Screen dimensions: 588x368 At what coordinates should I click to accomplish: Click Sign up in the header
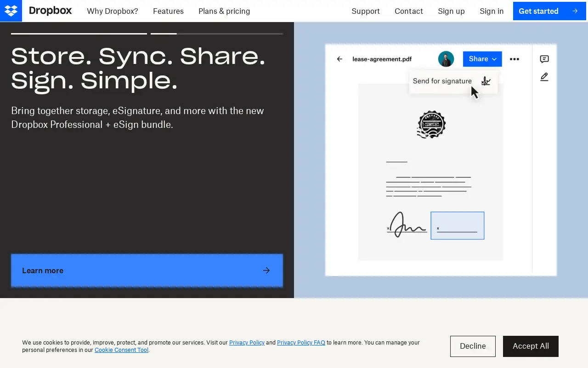tap(451, 11)
